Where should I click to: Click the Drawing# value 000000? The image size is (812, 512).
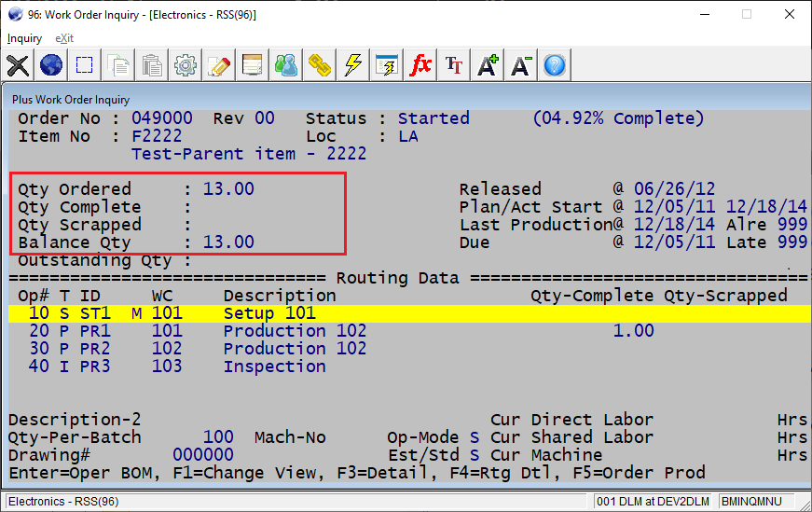click(203, 455)
